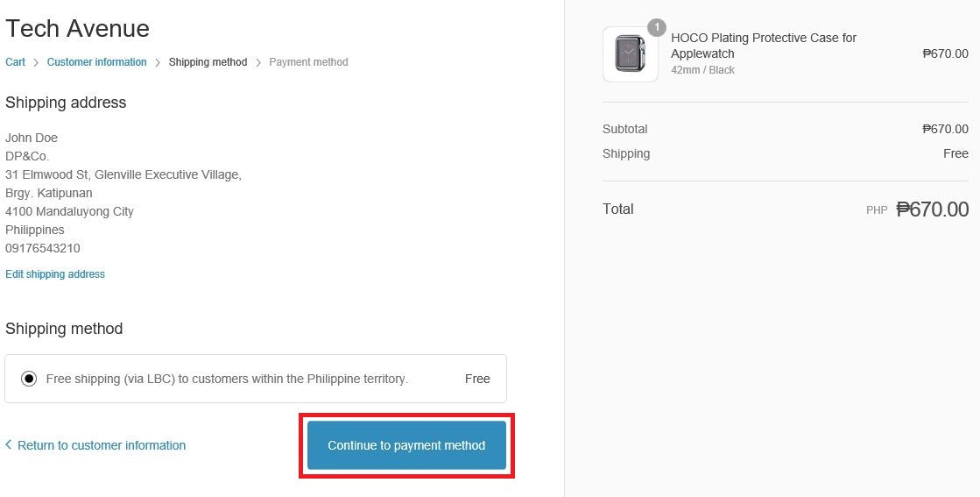Click the chevron right after Cart breadcrumb

36,62
